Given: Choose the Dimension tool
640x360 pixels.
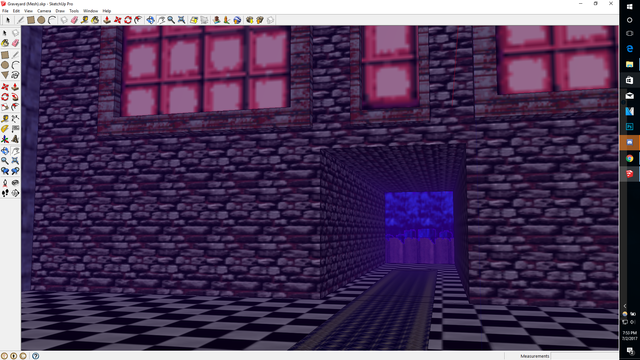Looking at the screenshot, I should pos(15,119).
